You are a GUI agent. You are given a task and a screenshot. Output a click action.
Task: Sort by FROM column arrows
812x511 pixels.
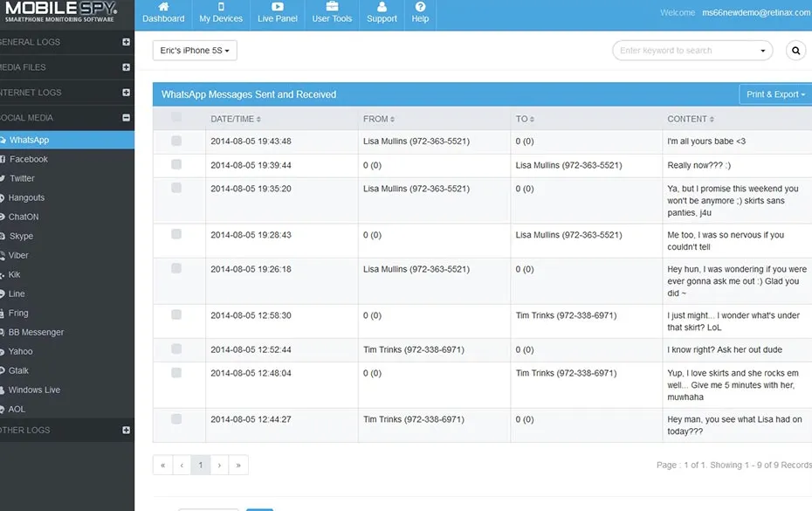[x=393, y=119]
